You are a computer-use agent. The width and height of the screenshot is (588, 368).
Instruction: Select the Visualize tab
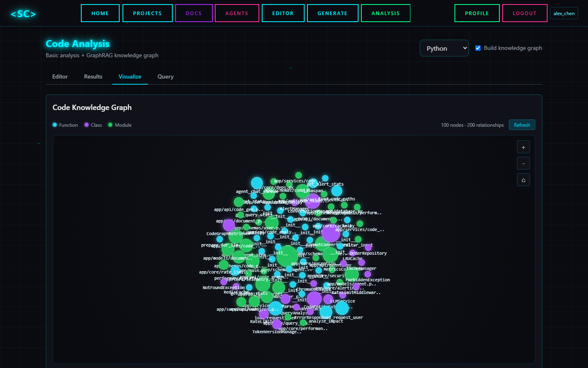tap(130, 76)
